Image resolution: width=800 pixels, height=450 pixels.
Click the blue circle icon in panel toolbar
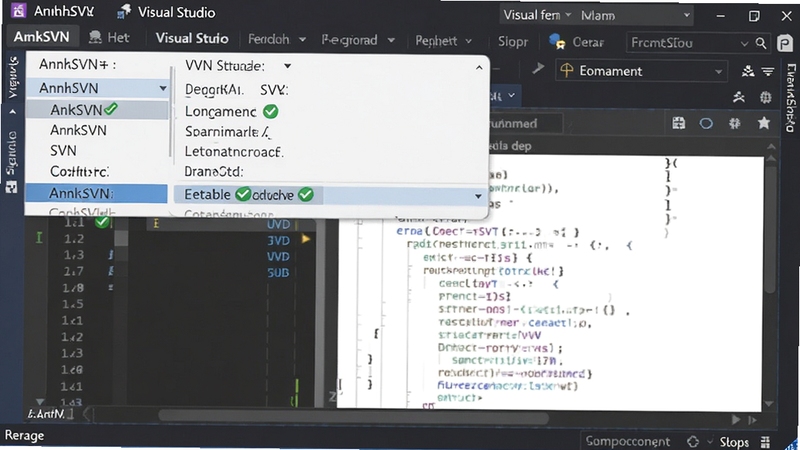tap(706, 123)
